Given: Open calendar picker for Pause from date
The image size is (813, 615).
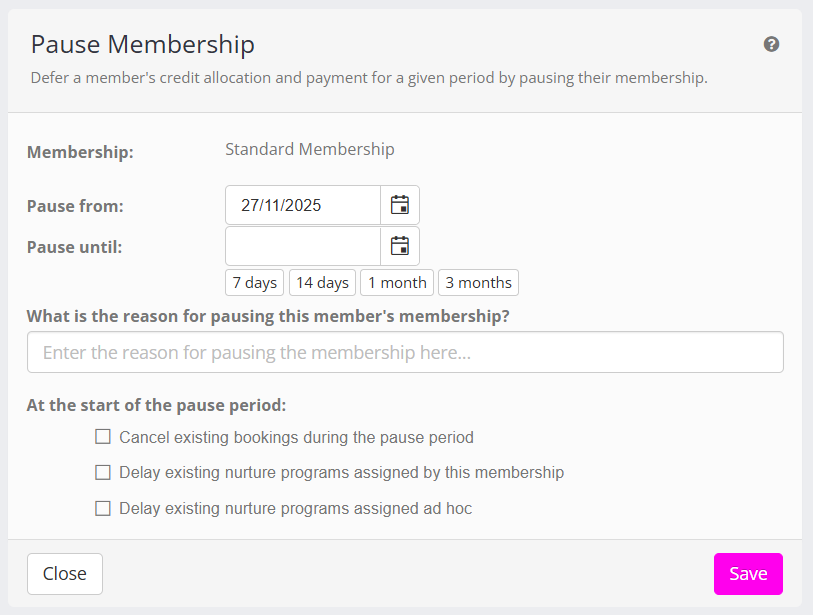Looking at the screenshot, I should 400,205.
